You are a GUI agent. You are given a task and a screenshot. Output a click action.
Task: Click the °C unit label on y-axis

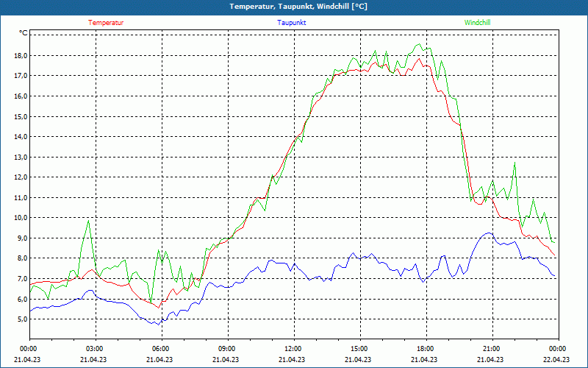pos(24,33)
